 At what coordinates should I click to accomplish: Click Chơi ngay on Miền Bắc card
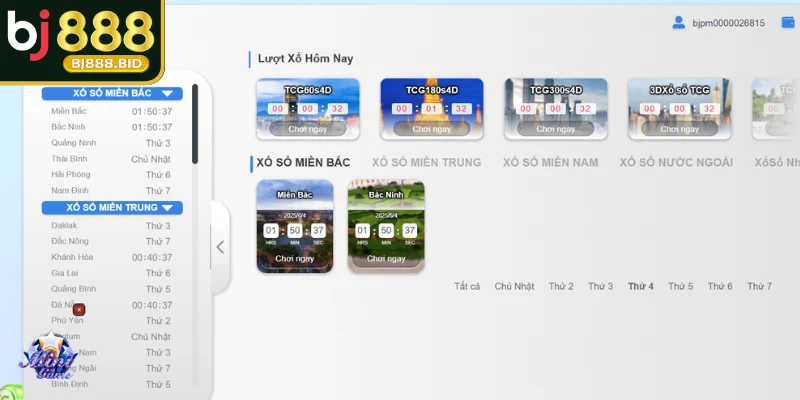click(x=294, y=259)
